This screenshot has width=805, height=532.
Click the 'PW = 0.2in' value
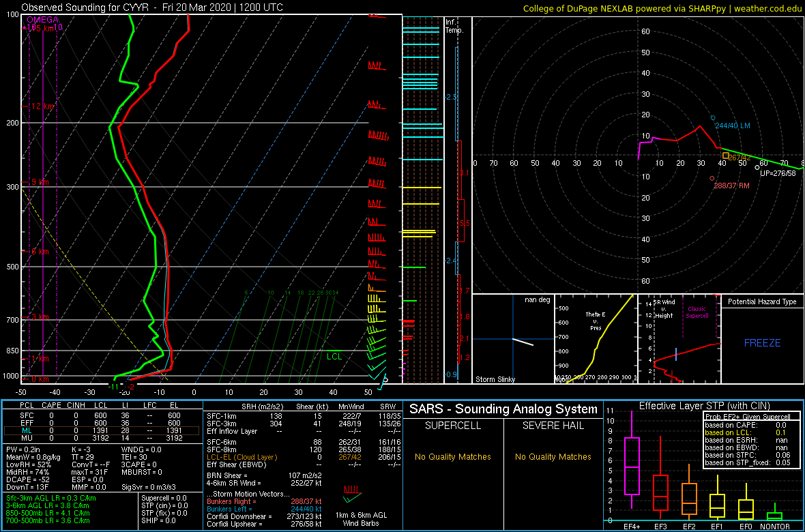coord(25,450)
